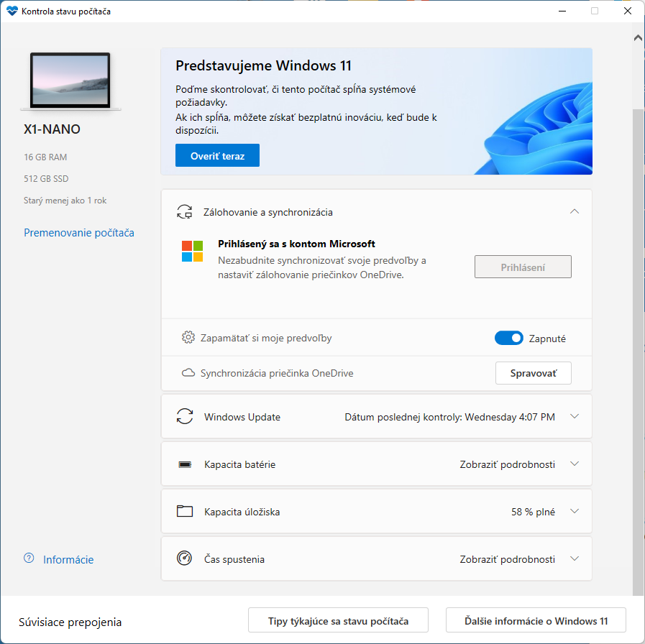Viewport: 645px width, 644px height.
Task: Open Ďalšie informácie o Windows 11
Action: (536, 620)
